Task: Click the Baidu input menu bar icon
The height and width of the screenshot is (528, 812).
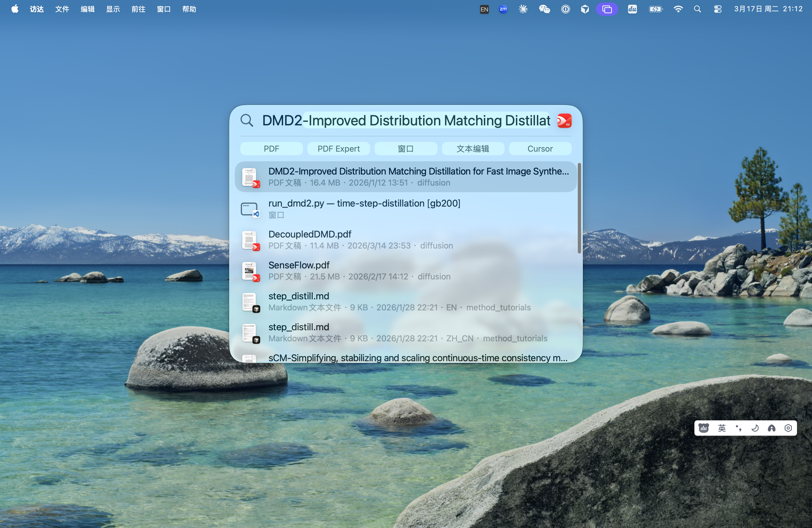Action: (632, 9)
